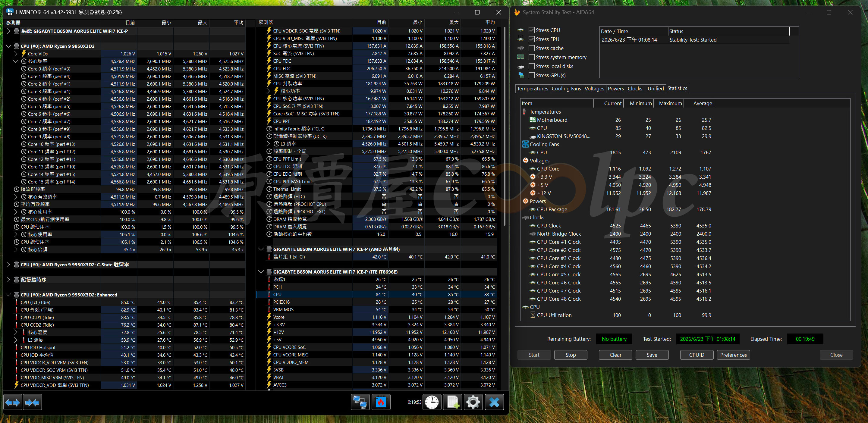
Task: Click the HWiNFO vertical scrollbar thumb
Action: click(x=505, y=126)
